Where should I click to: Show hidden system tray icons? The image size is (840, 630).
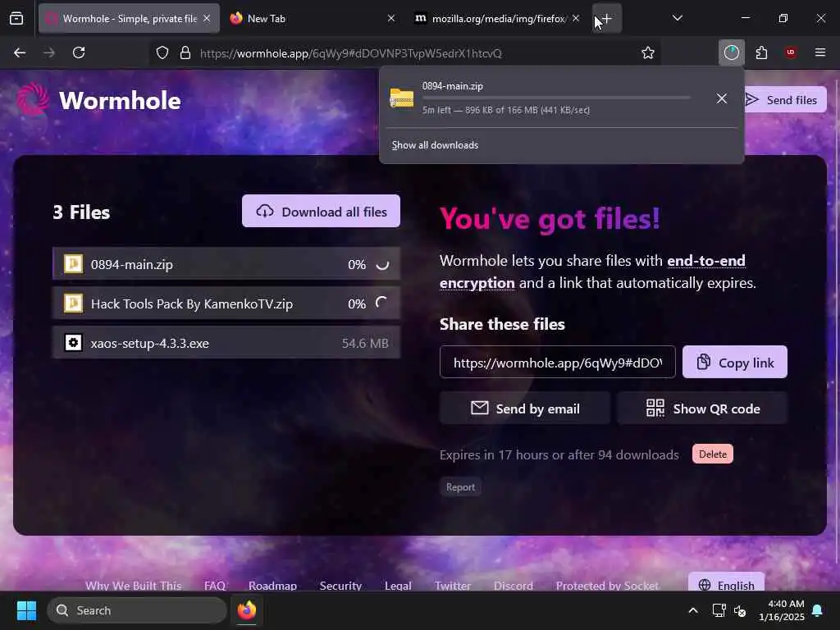coord(692,610)
